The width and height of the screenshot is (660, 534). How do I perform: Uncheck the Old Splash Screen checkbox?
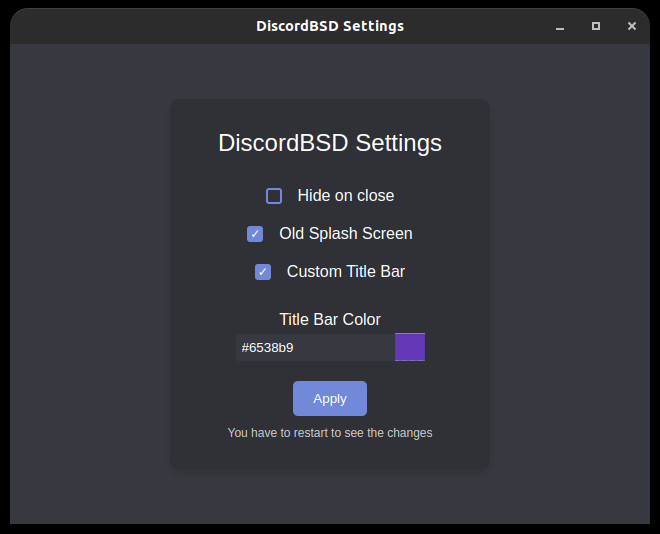click(x=255, y=234)
